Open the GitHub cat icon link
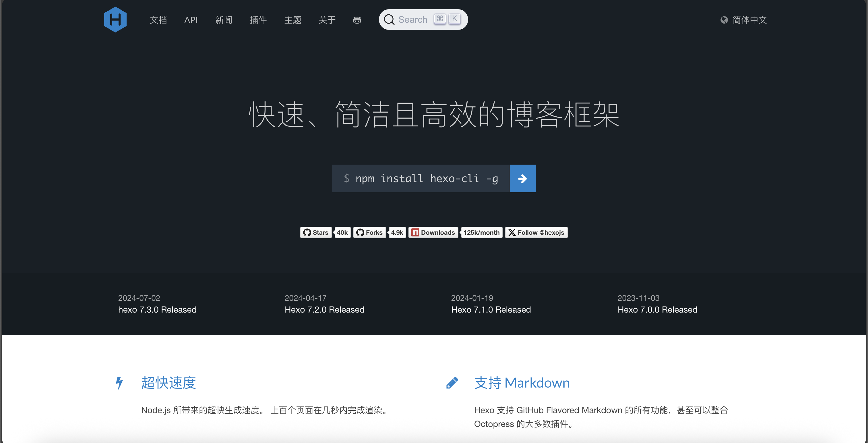This screenshot has width=868, height=443. (x=357, y=20)
